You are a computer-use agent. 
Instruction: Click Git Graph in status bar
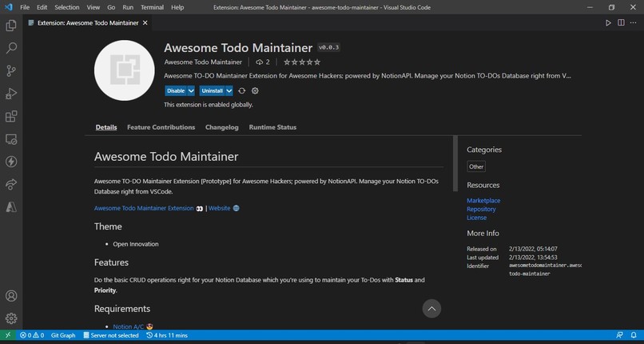(x=63, y=335)
